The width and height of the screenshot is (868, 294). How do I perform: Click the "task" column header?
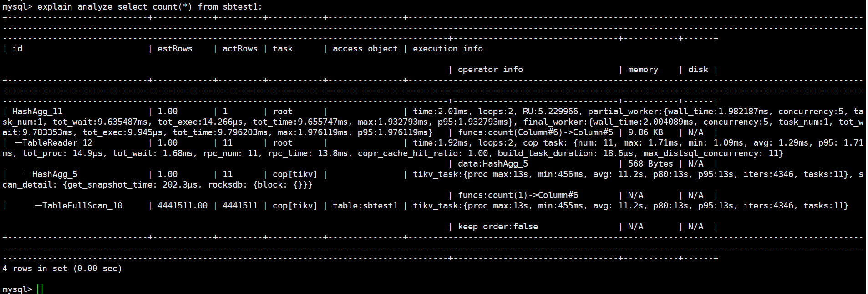coord(283,49)
